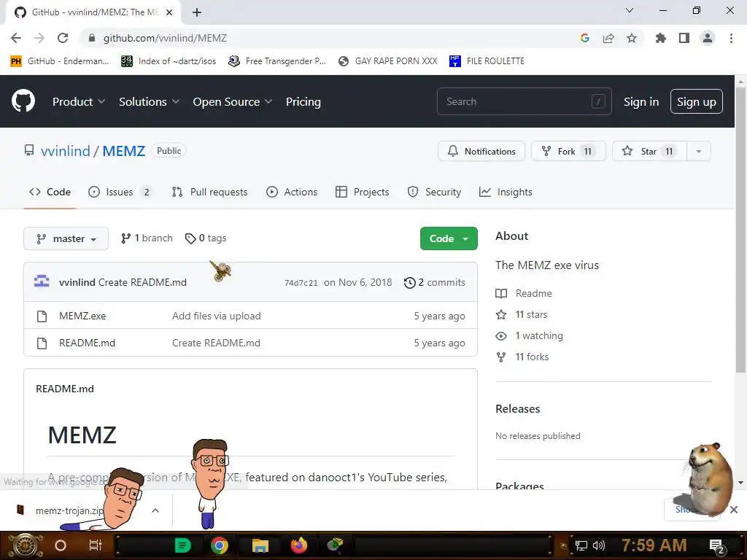Screen dimensions: 747x560
Task: Open the 1 branch link
Action: 147,238
